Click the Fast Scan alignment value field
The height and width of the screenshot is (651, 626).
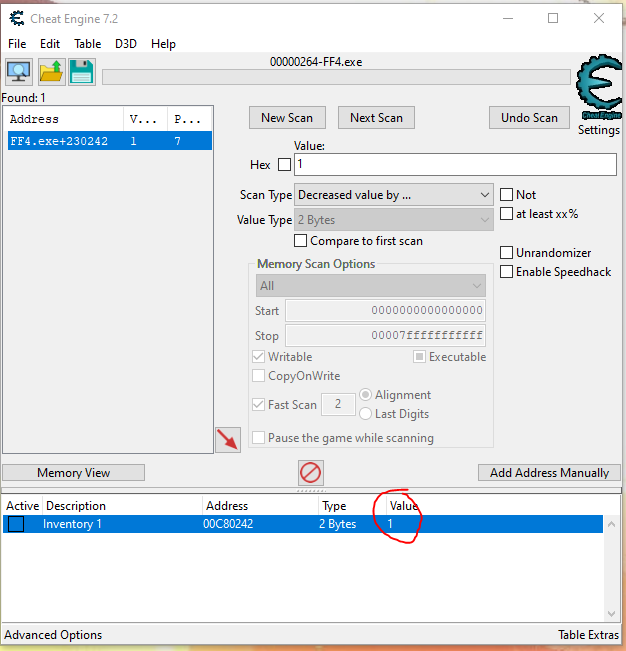click(338, 404)
